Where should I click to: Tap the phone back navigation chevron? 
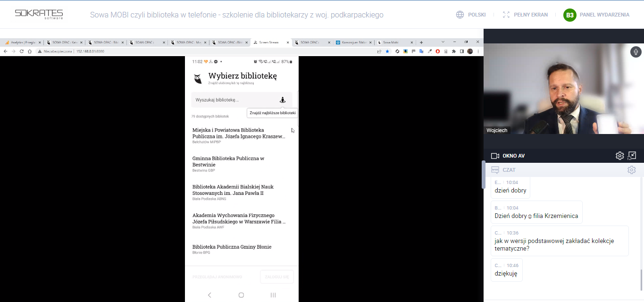[209, 295]
